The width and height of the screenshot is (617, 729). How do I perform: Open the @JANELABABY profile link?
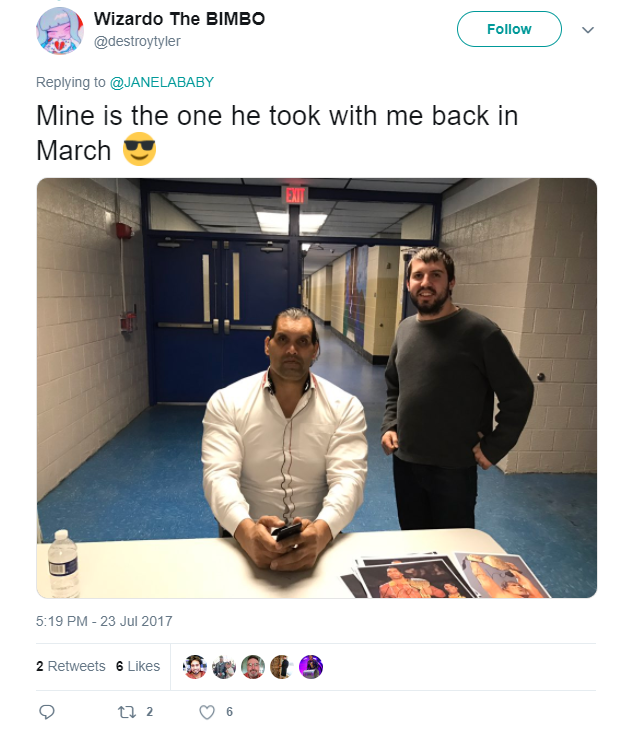click(162, 82)
